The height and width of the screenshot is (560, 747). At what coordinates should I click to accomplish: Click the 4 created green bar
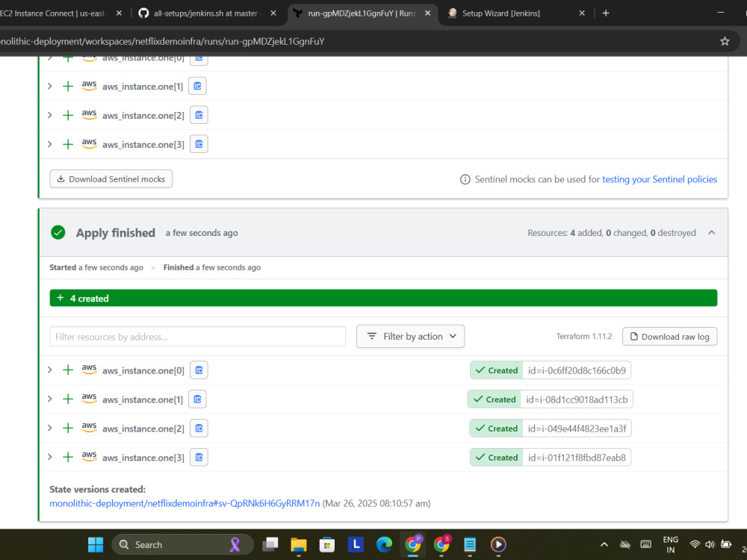pyautogui.click(x=383, y=298)
